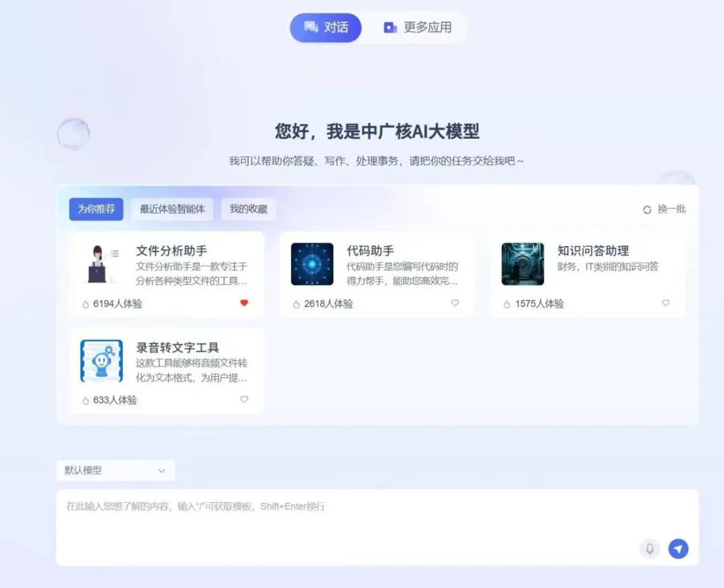This screenshot has width=724, height=588.
Task: Click flame icon next to 6194人体验
Action: (85, 304)
